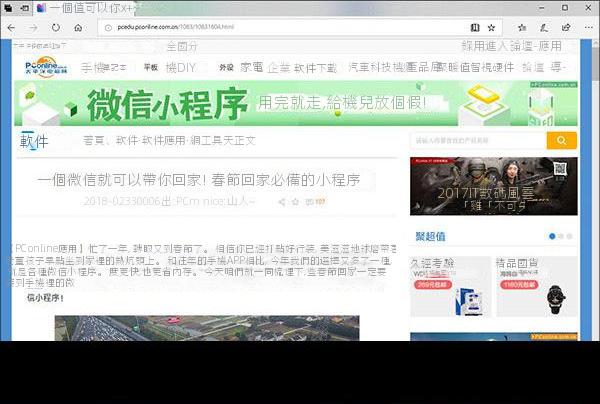Open the 2017 IT數碼風雲 ad image
Viewport: 600px width, 404px height.
point(494,186)
